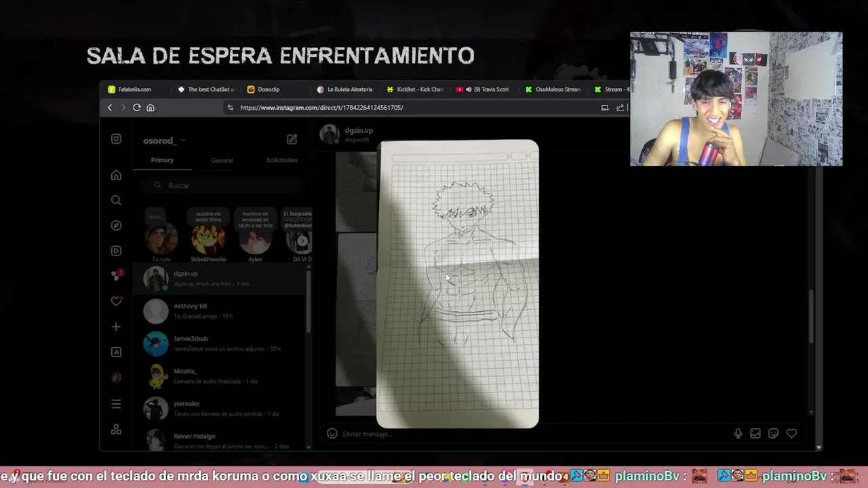
Task: Select the Primary inbox tab
Action: pyautogui.click(x=162, y=160)
